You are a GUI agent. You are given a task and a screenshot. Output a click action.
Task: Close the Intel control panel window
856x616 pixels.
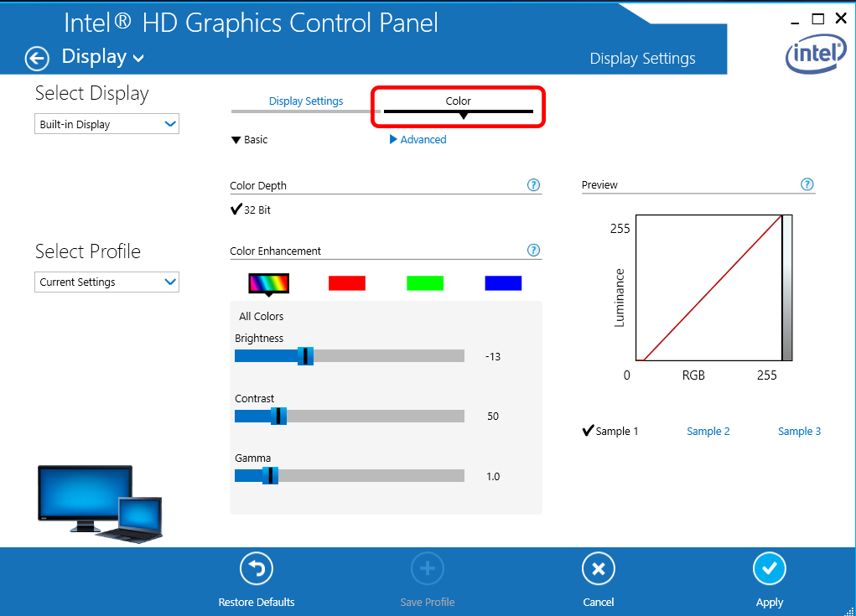(x=841, y=18)
